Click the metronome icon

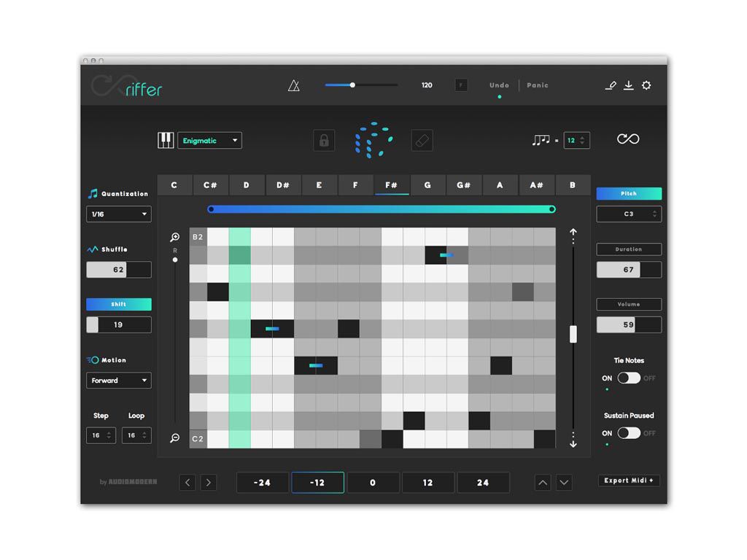click(x=293, y=85)
